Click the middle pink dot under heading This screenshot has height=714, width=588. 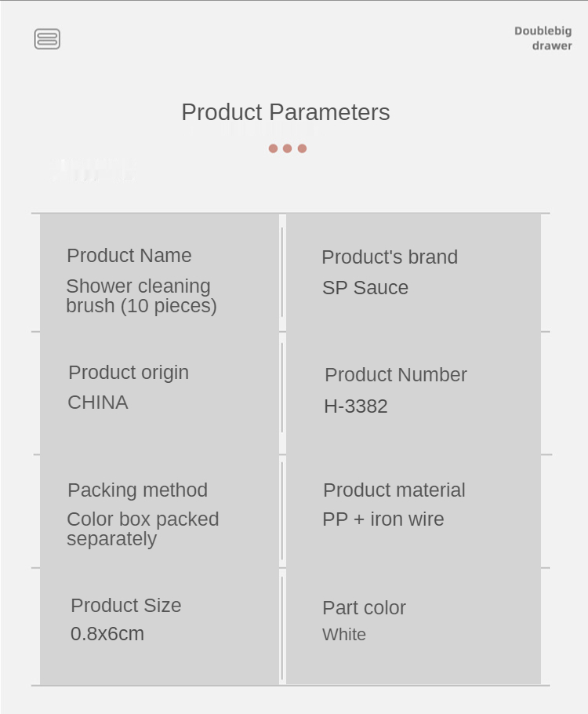coord(287,148)
